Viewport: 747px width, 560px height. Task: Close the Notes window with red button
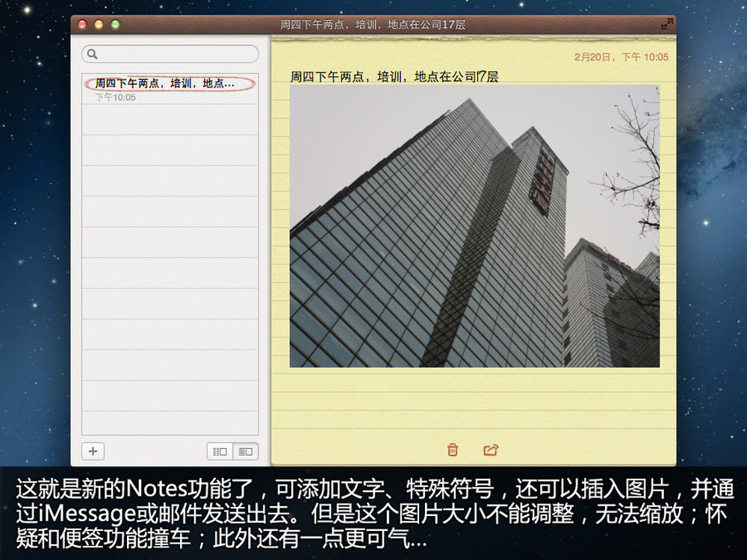pyautogui.click(x=82, y=25)
